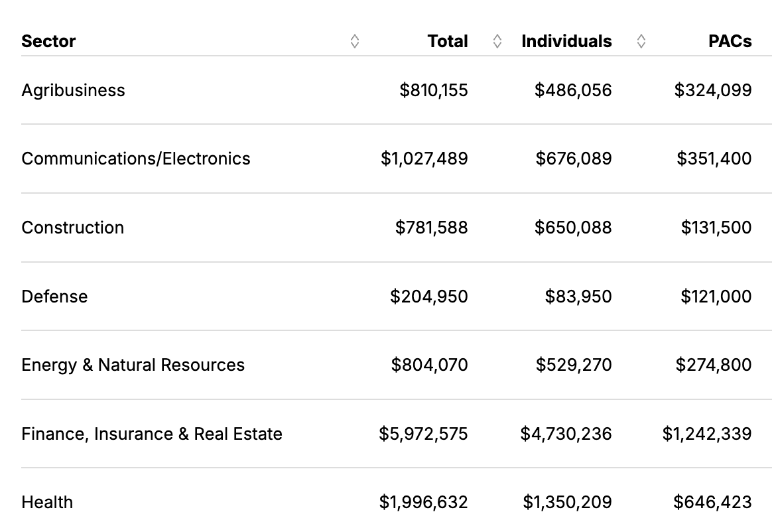Select the Communications/Electronics sector name
Image resolution: width=772 pixels, height=532 pixels.
(x=136, y=159)
